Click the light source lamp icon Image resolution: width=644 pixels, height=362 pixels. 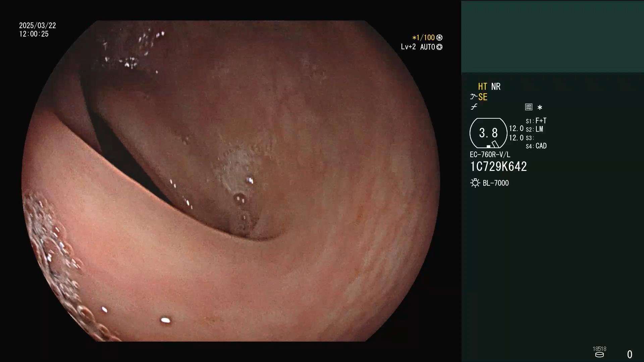[x=475, y=183]
